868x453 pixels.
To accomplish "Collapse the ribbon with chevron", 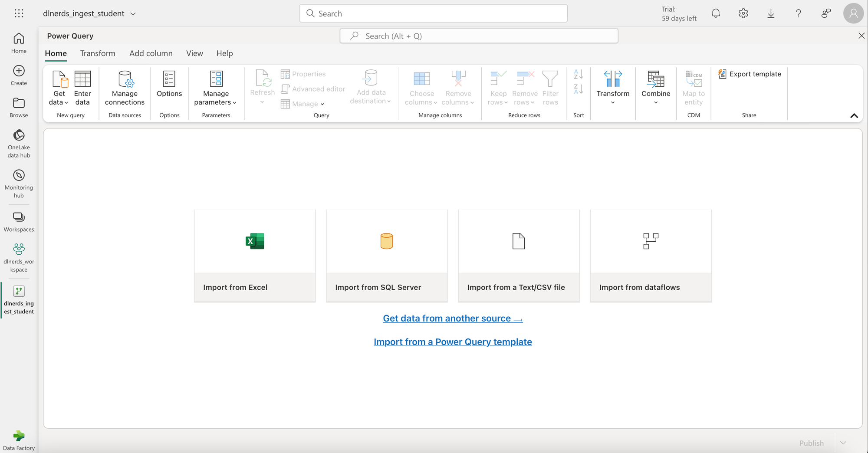I will (x=854, y=115).
